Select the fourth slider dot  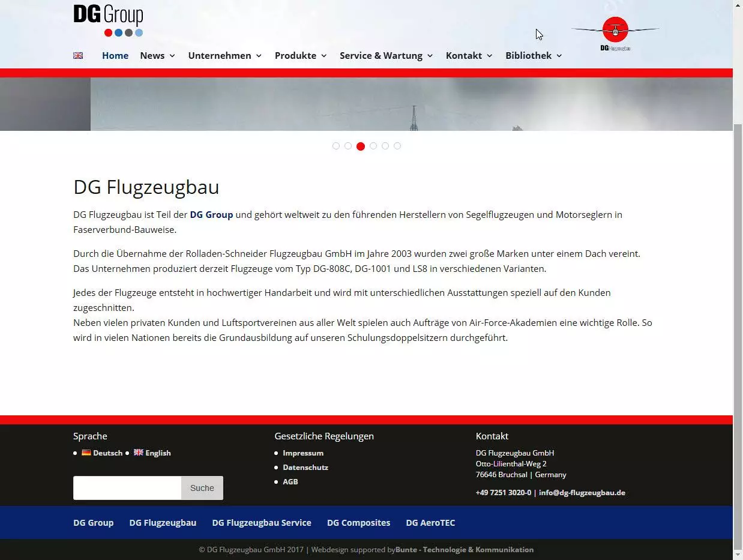(373, 146)
